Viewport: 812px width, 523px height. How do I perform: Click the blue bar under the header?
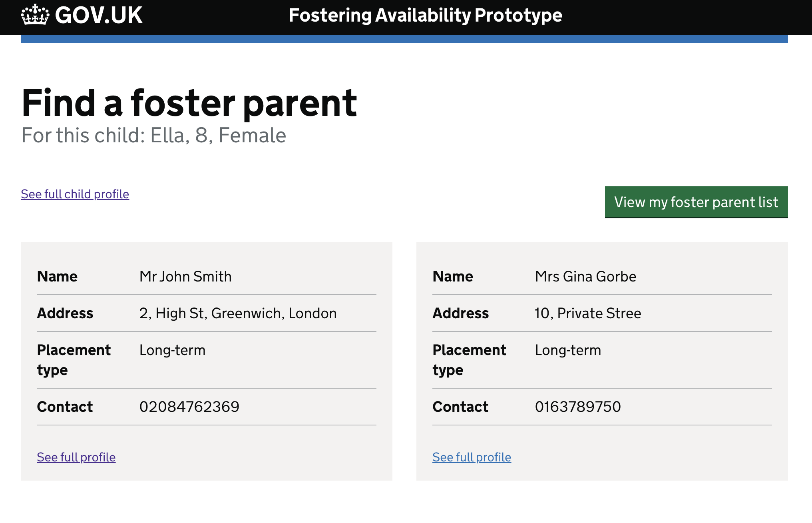(x=404, y=39)
